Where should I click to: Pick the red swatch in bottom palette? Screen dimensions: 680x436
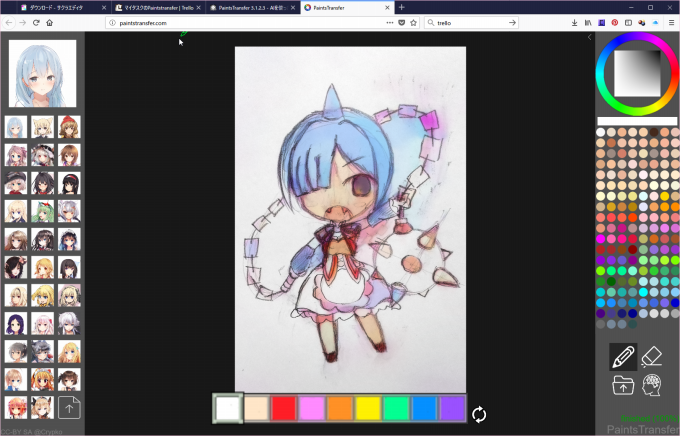click(x=284, y=408)
